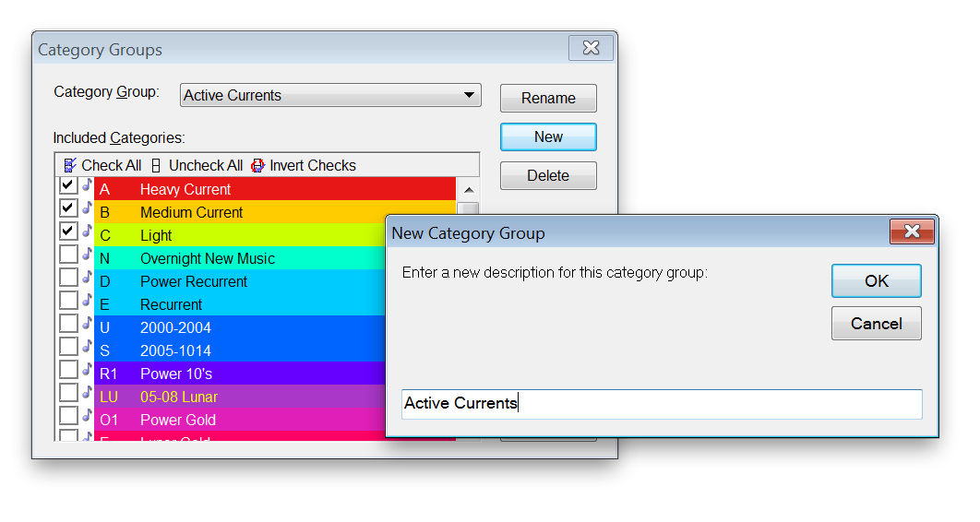Click the category list scroll up arrow

click(x=468, y=190)
